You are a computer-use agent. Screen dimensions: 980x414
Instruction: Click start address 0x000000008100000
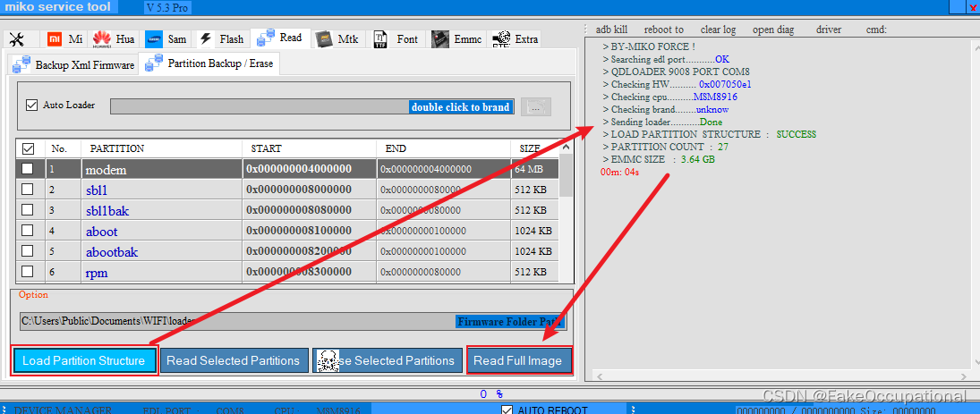(x=299, y=231)
